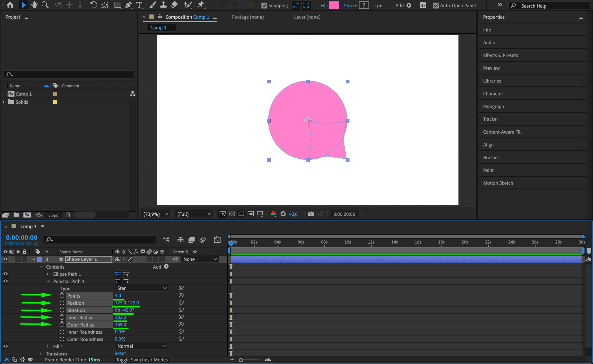Disable the Snapping checkbox

pos(264,6)
